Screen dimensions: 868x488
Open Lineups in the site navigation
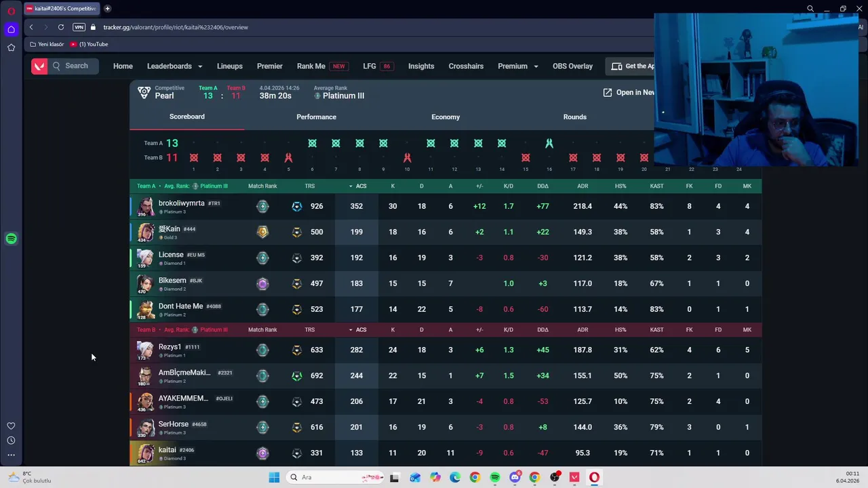[230, 66]
